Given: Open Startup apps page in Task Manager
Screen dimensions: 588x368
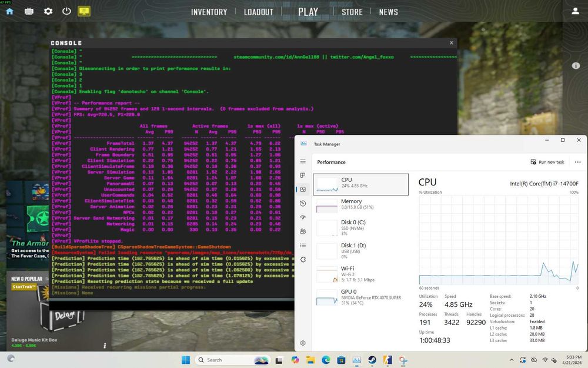Looking at the screenshot, I should [x=303, y=217].
